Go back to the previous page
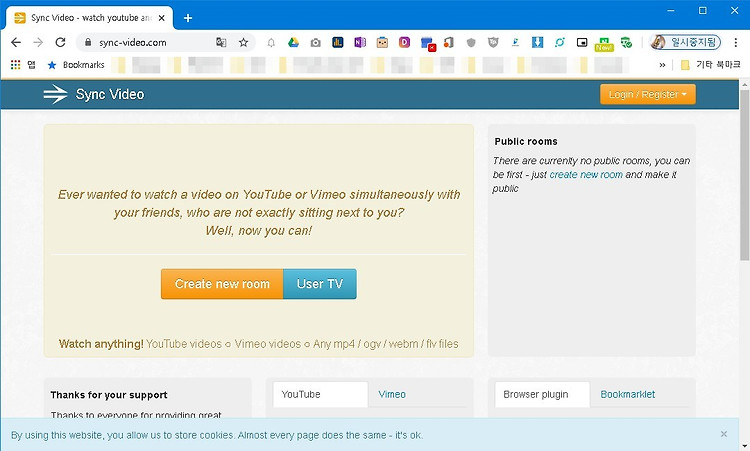The image size is (750, 451). click(16, 43)
